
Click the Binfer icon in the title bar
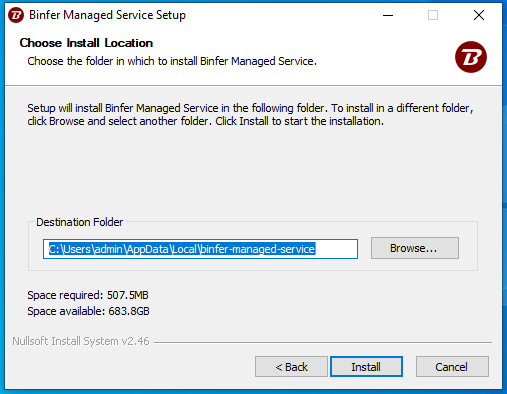16,15
